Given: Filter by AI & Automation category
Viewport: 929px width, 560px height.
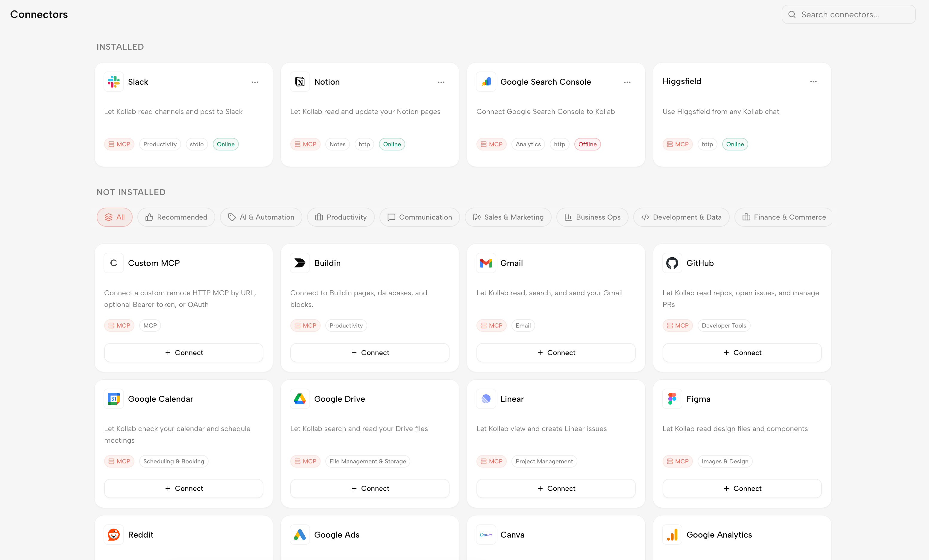Looking at the screenshot, I should 261,217.
